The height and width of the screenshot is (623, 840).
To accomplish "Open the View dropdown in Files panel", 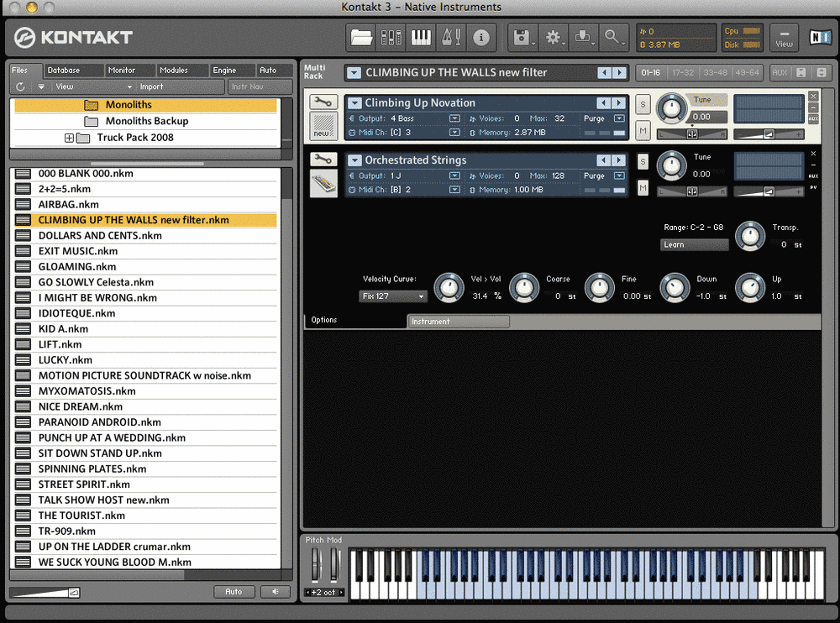I will point(92,86).
